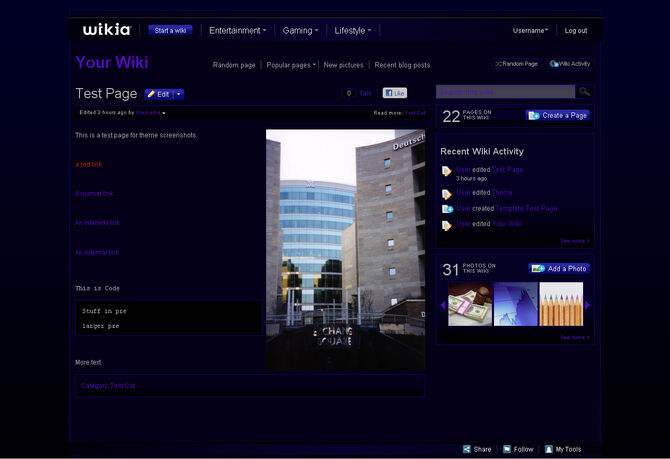
Task: Click the Facebook Like button
Action: pos(394,93)
